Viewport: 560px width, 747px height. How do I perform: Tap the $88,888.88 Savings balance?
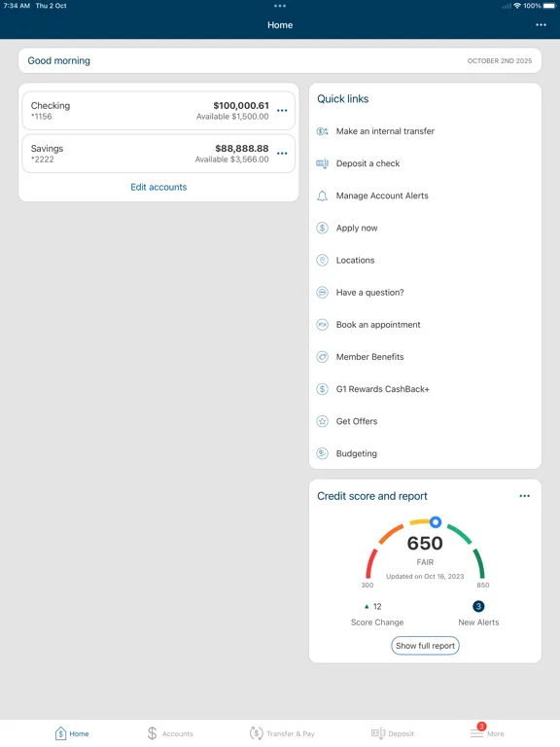[x=242, y=148]
